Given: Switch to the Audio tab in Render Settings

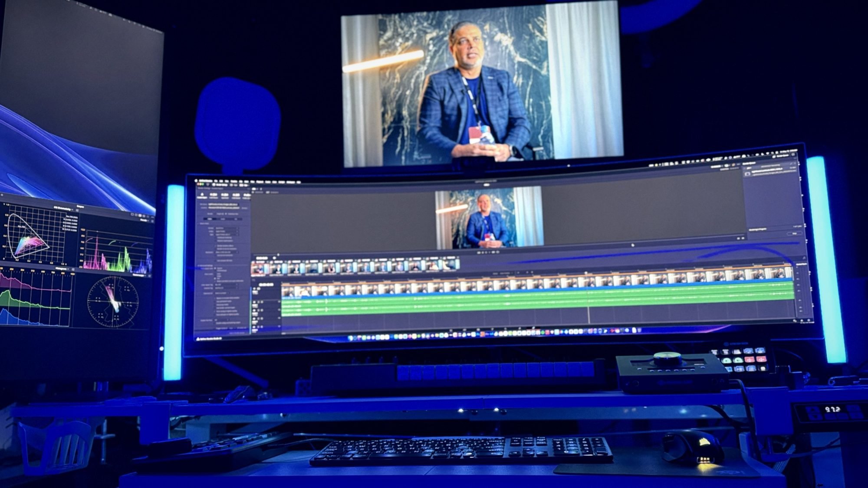Looking at the screenshot, I should 223,219.
